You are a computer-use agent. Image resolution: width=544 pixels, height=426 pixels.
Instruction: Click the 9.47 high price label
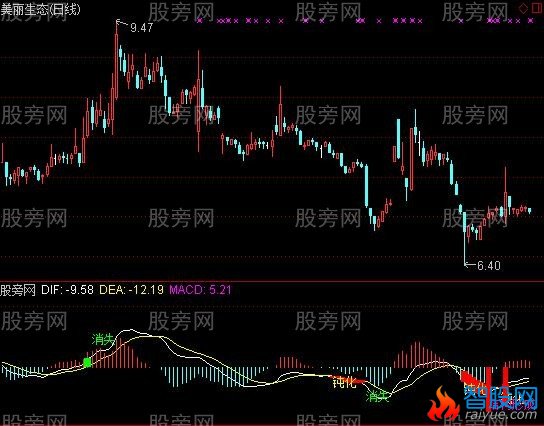click(142, 27)
